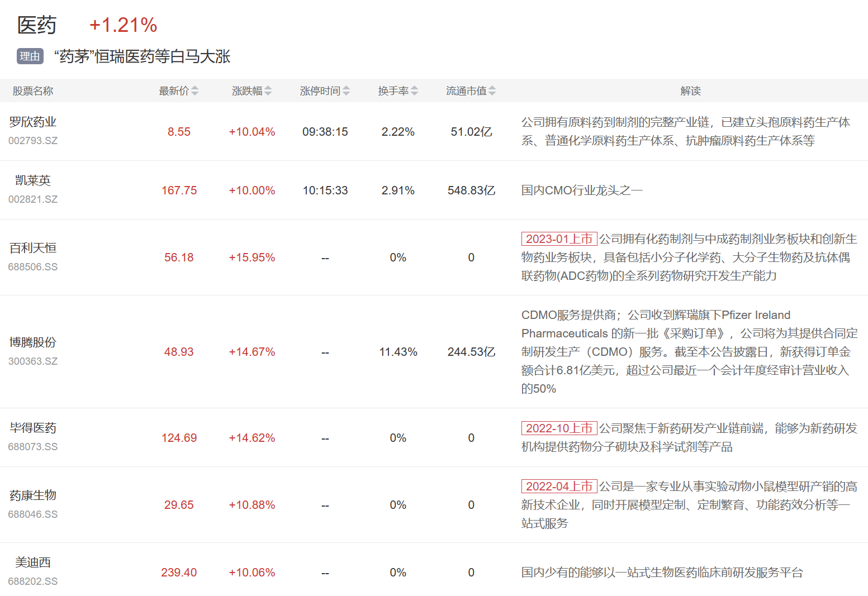Click the 2022-10上市 tag
The image size is (868, 596).
pos(559,428)
